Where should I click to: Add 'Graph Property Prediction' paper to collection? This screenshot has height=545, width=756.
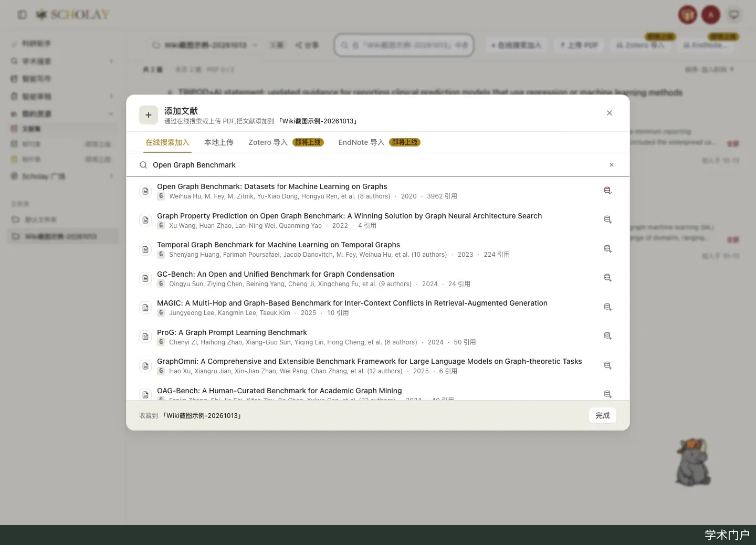coord(608,219)
